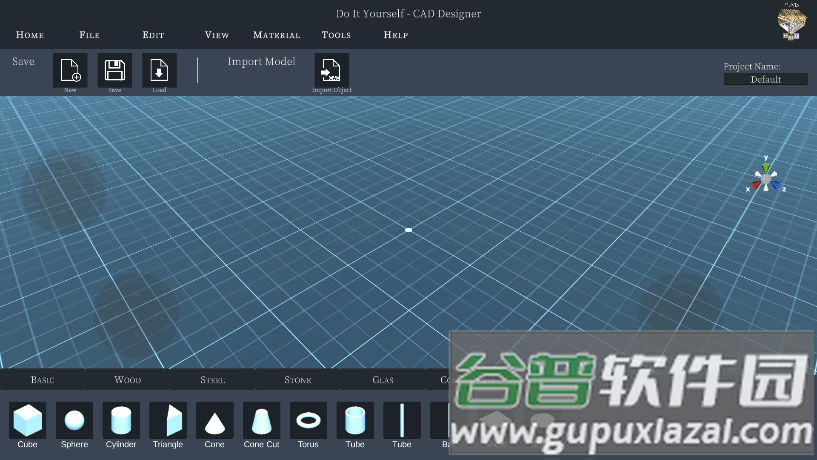817x460 pixels.
Task: Pick the Sphere primitive
Action: coord(75,420)
